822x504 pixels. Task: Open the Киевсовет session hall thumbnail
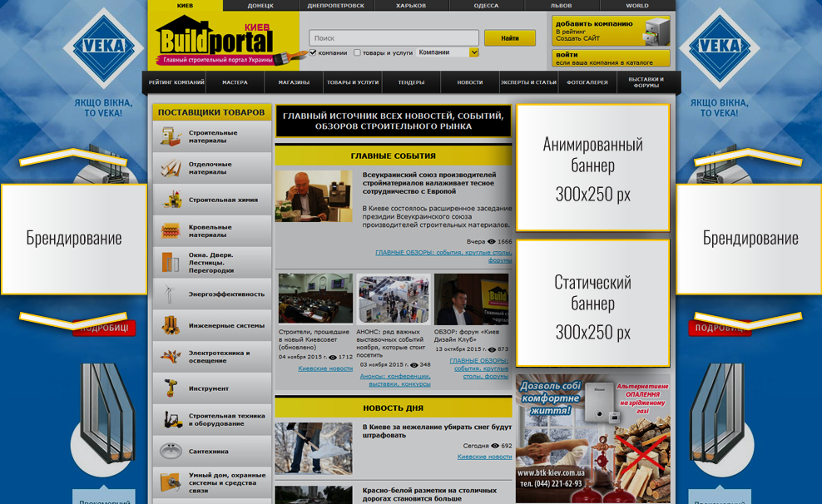315,298
